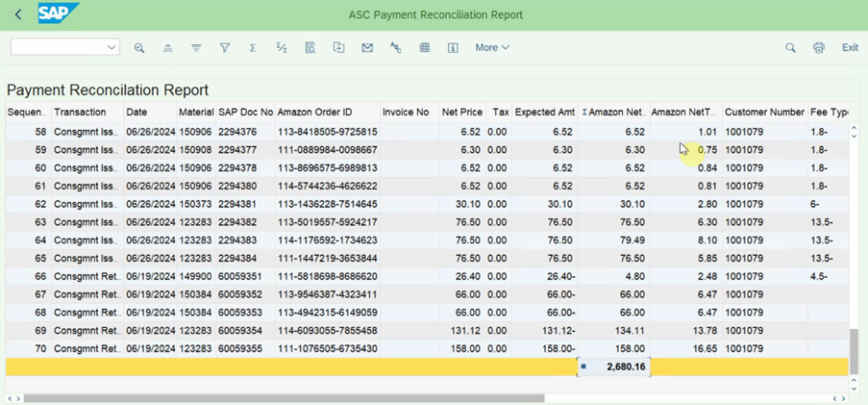The image size is (868, 405).
Task: Click the Invoice No column header
Action: 409,112
